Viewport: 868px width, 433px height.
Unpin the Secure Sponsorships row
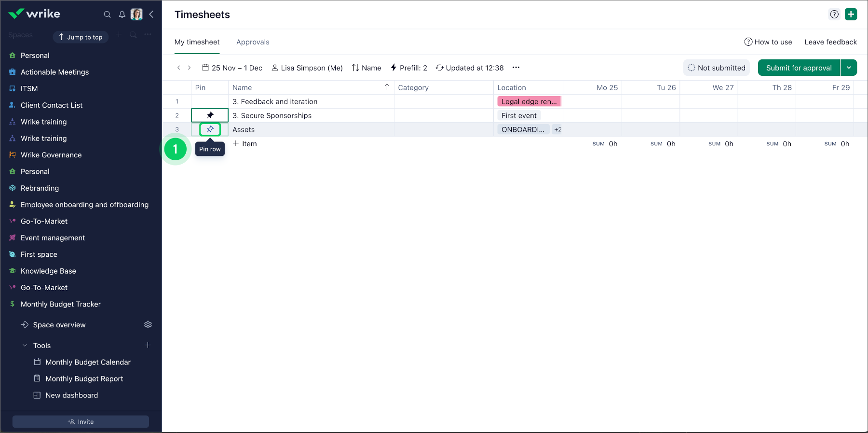point(210,115)
